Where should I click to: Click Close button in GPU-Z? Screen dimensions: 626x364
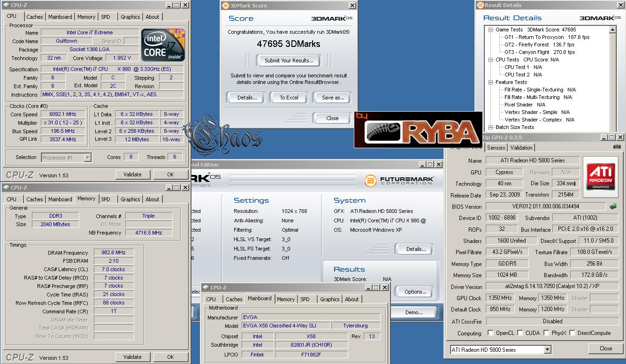pos(606,349)
